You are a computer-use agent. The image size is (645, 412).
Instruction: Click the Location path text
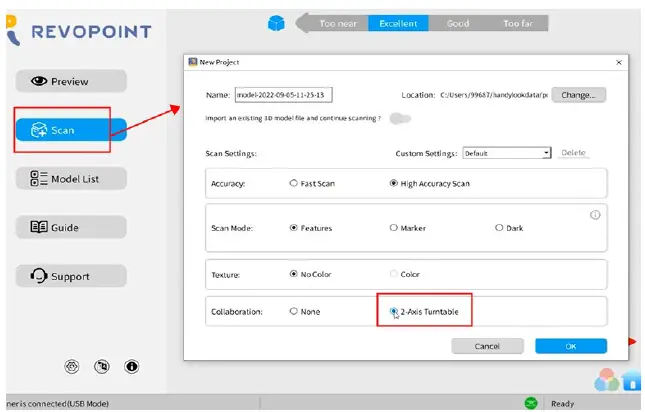tap(494, 95)
